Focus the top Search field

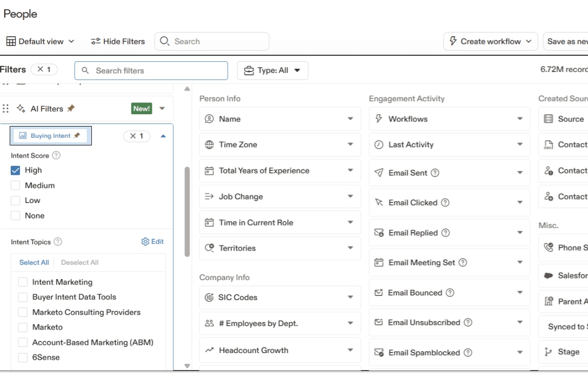(212, 41)
